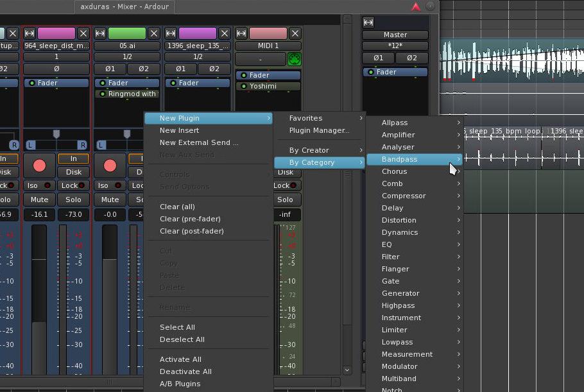Hide the 1396_sleep_135 strip using its X icon
The image size is (584, 392).
click(225, 33)
